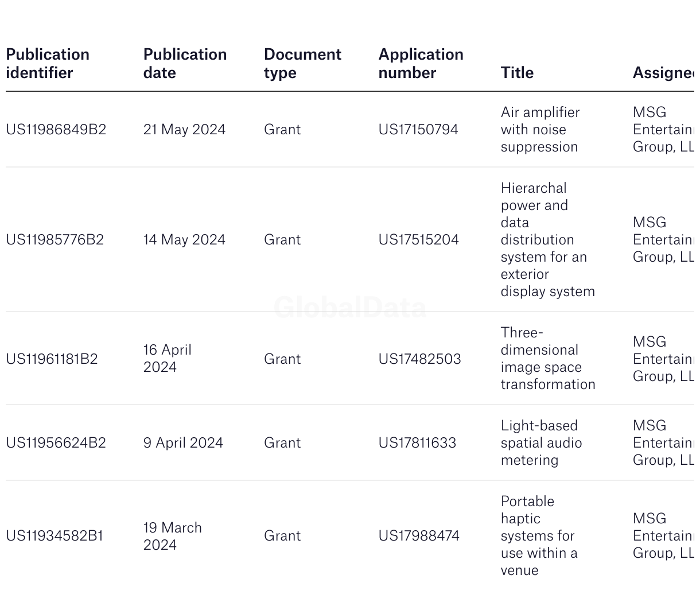Viewport: 700px width, 614px height.
Task: Click the Publication date column header
Action: click(x=185, y=63)
